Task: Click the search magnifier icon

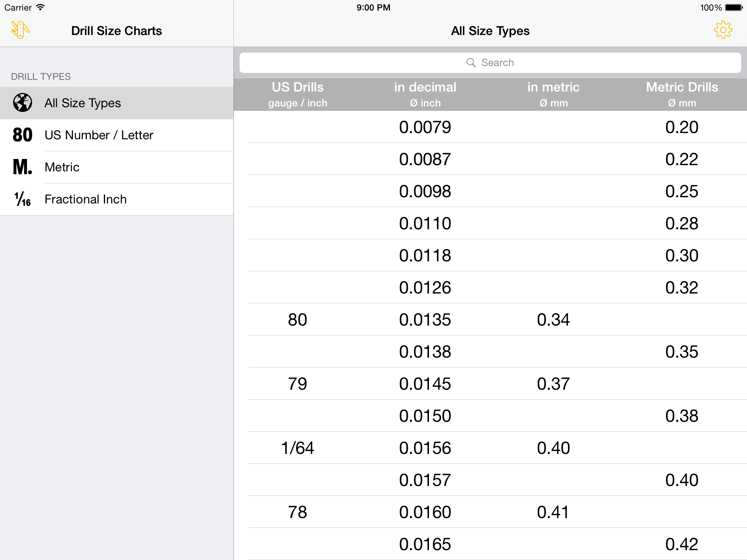Action: point(471,63)
